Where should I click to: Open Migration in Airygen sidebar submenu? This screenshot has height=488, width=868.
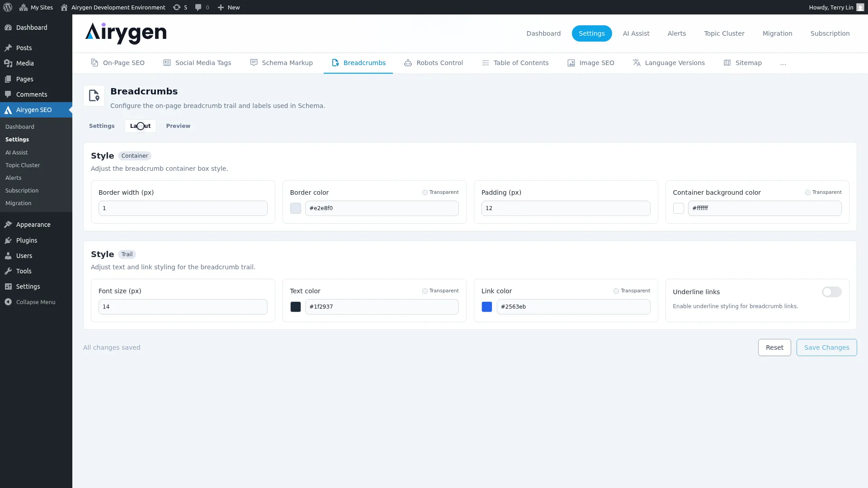click(x=18, y=203)
